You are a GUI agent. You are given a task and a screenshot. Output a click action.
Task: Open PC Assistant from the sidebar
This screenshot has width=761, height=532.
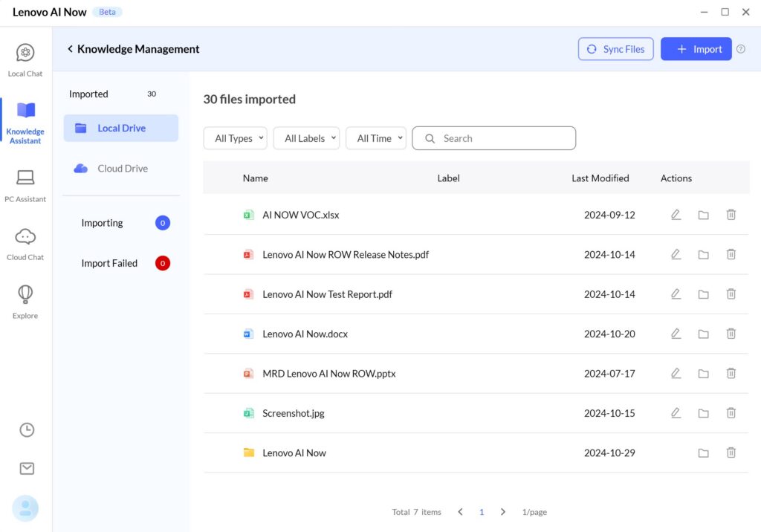[x=25, y=186]
